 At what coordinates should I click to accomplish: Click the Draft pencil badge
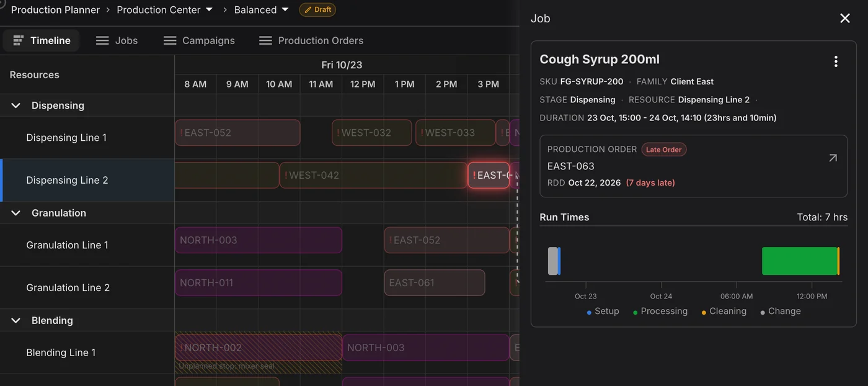click(x=317, y=10)
